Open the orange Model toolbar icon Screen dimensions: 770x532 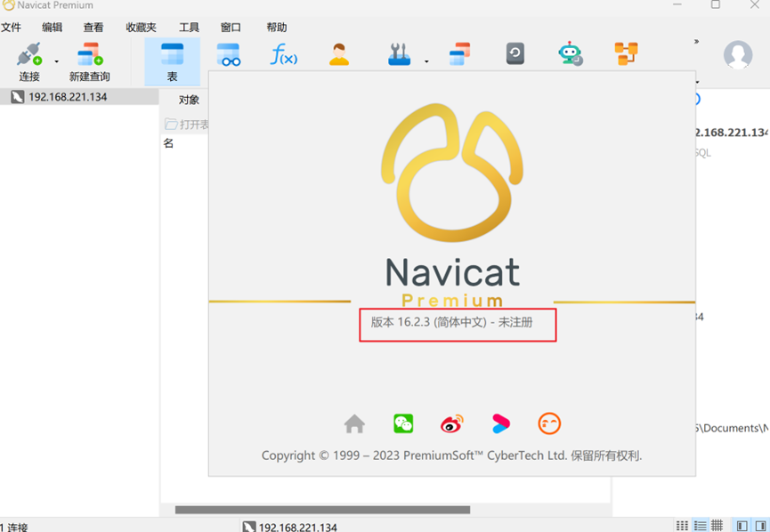(x=626, y=53)
